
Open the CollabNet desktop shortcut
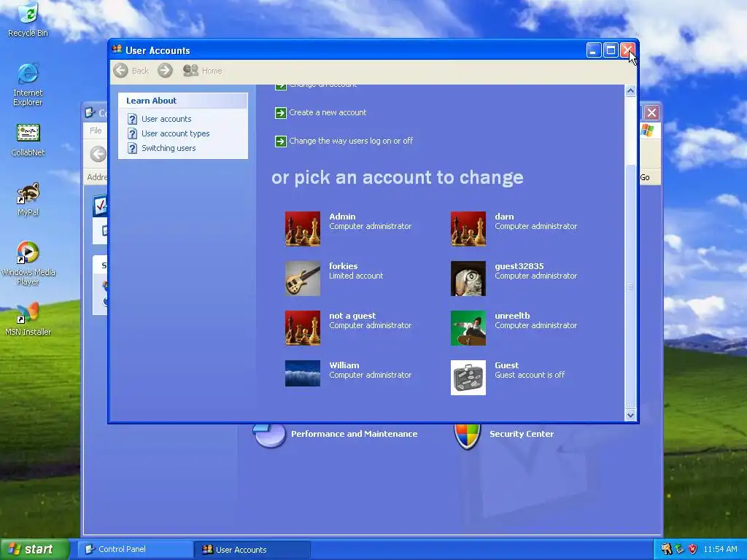pyautogui.click(x=28, y=139)
